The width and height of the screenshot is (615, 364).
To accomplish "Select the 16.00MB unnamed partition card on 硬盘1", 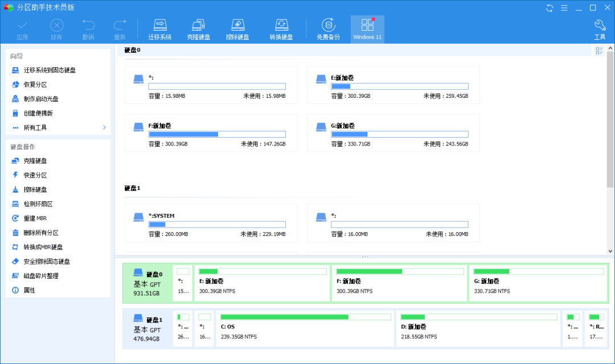I will (x=393, y=223).
